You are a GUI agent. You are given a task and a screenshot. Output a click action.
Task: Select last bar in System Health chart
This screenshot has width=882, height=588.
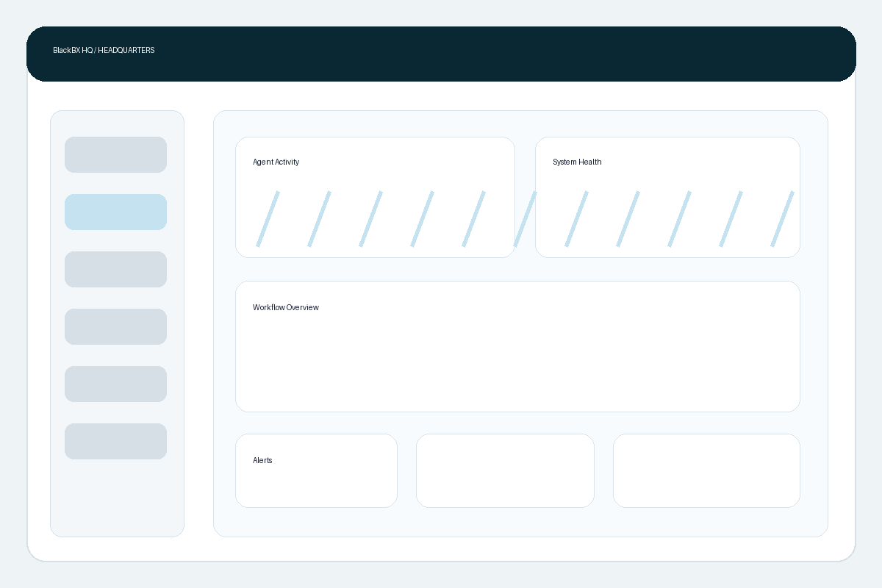782,219
